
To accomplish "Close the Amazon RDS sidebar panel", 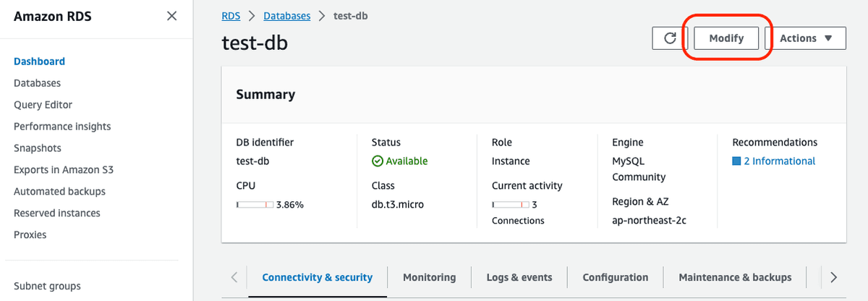I will point(171,16).
